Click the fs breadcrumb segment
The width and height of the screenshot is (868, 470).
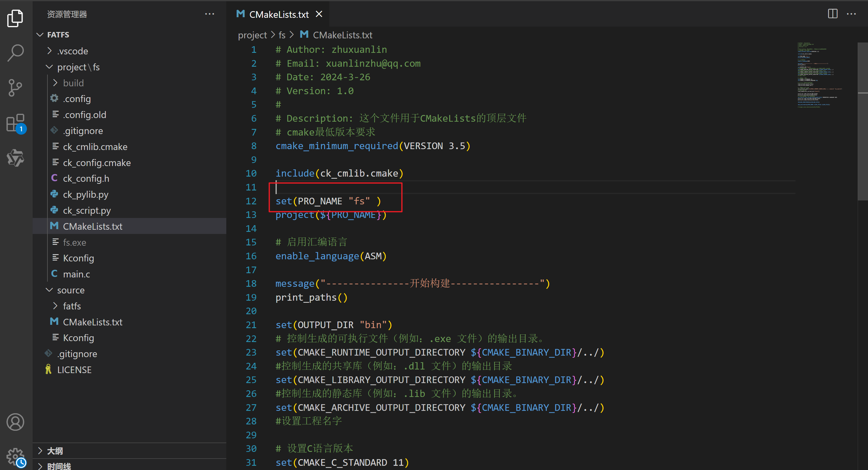(282, 35)
